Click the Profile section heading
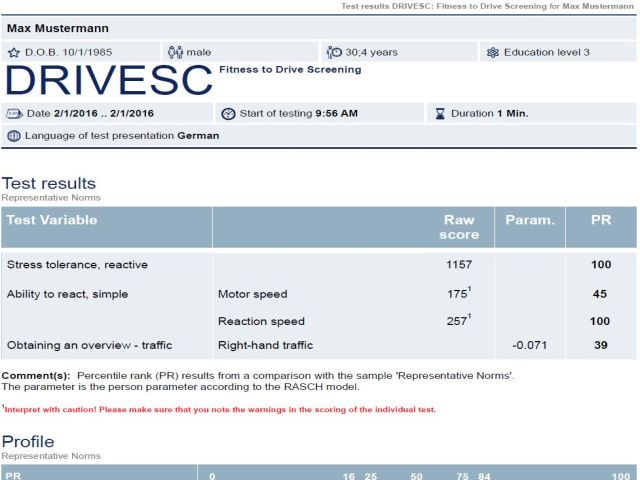This screenshot has width=640, height=480. (x=28, y=442)
